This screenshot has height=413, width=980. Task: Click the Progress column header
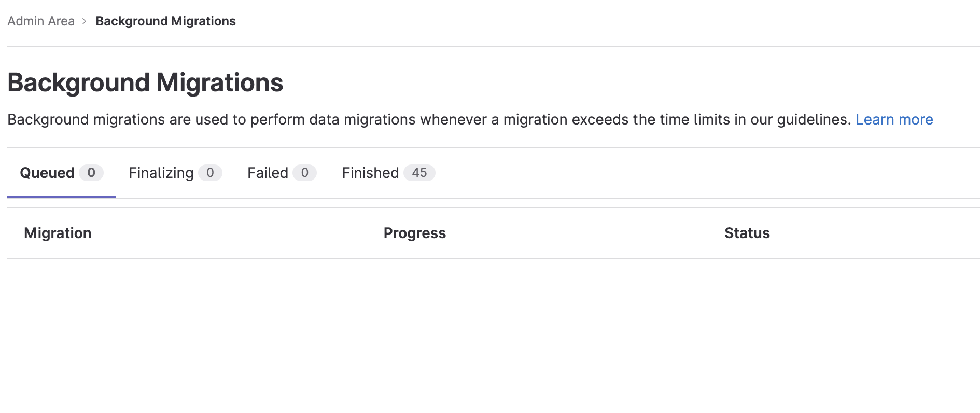coord(414,233)
